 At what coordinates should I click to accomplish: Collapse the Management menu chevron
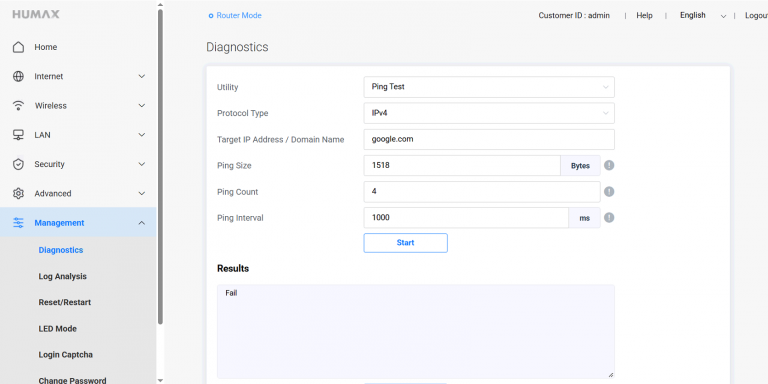[142, 223]
